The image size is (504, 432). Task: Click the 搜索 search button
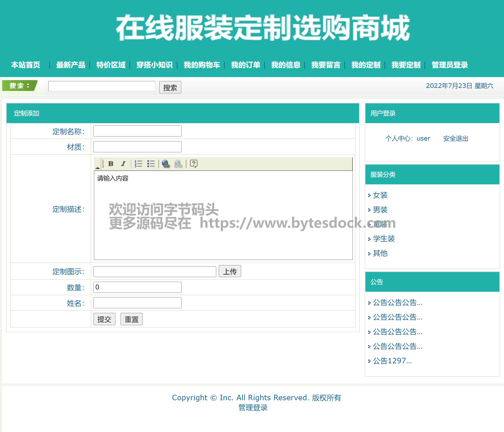click(x=170, y=88)
